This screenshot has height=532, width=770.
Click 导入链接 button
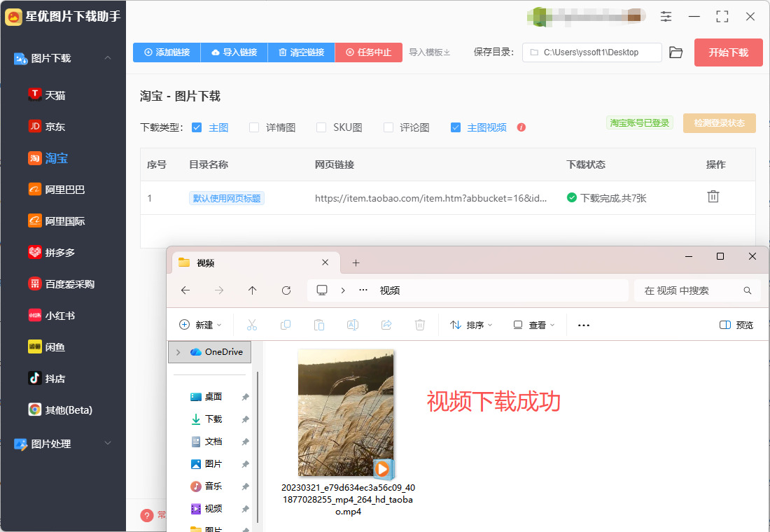pos(234,52)
